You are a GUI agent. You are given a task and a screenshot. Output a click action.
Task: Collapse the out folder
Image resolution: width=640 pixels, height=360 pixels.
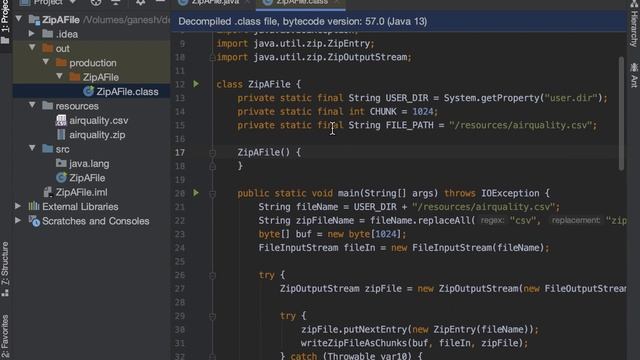click(32, 47)
